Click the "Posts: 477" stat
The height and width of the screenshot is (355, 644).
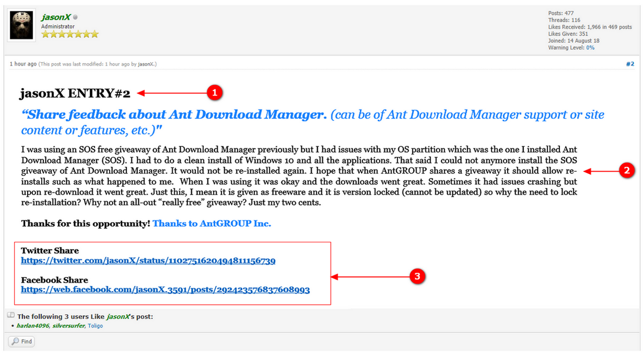[x=561, y=13]
